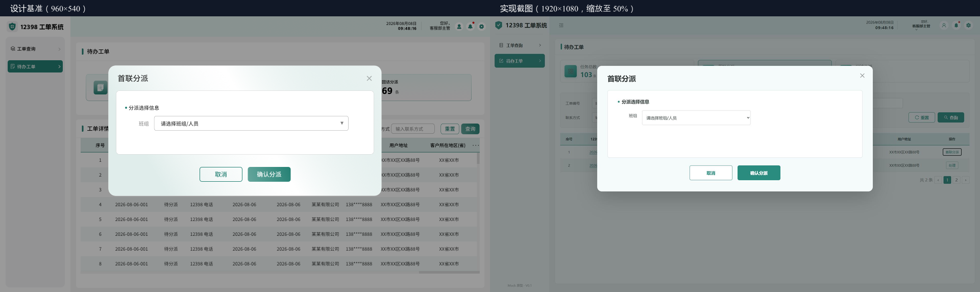Click 某某有限公司 in row 7 of the left design

pos(326,249)
